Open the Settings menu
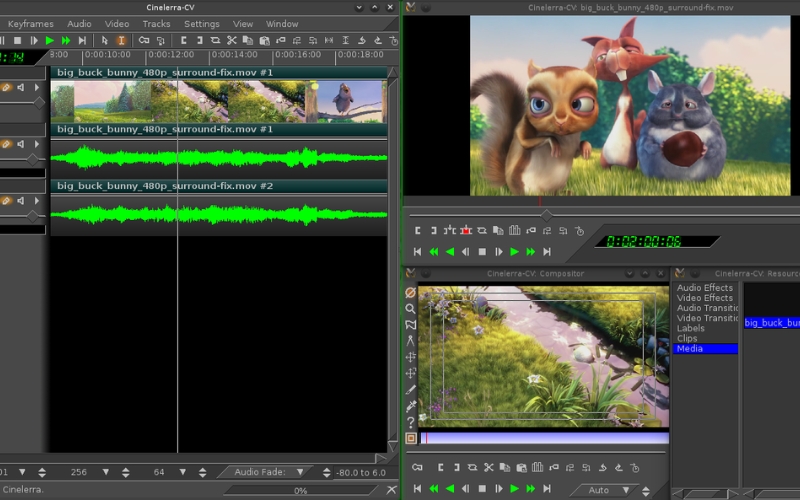Image resolution: width=800 pixels, height=500 pixels. (x=202, y=24)
